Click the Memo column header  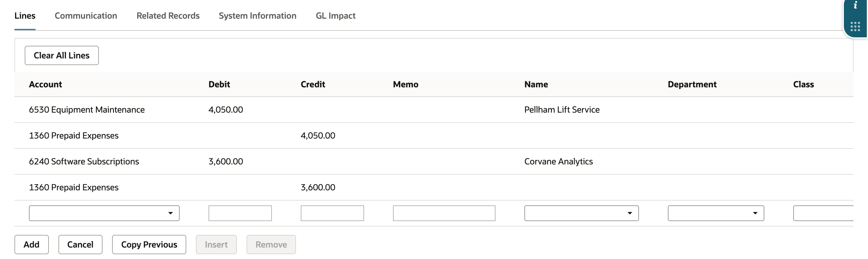(406, 85)
